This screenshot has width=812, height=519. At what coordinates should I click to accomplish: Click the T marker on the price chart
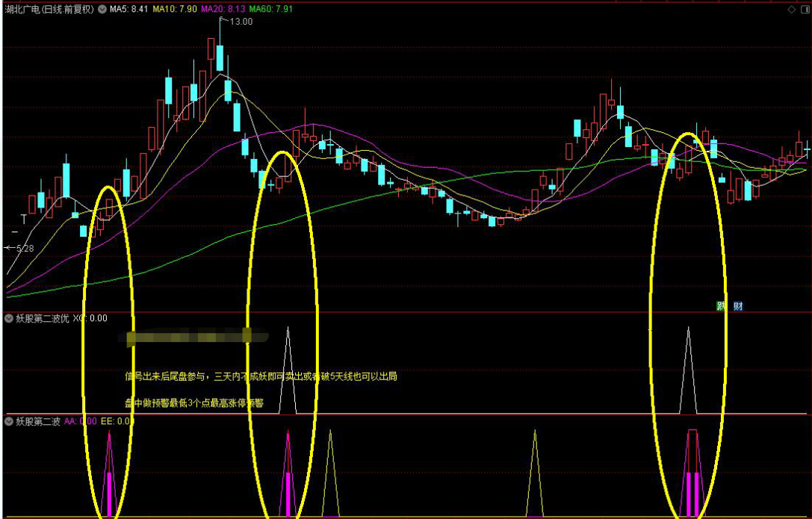(x=23, y=220)
